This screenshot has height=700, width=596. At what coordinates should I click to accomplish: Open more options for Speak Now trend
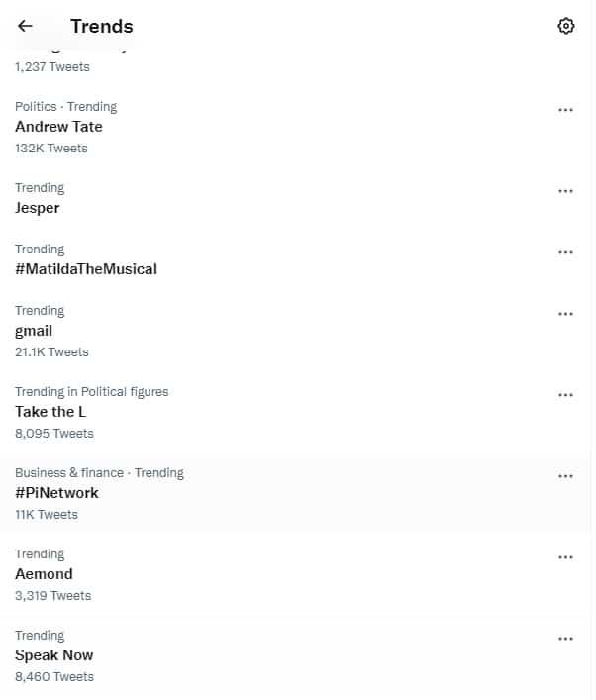(565, 639)
